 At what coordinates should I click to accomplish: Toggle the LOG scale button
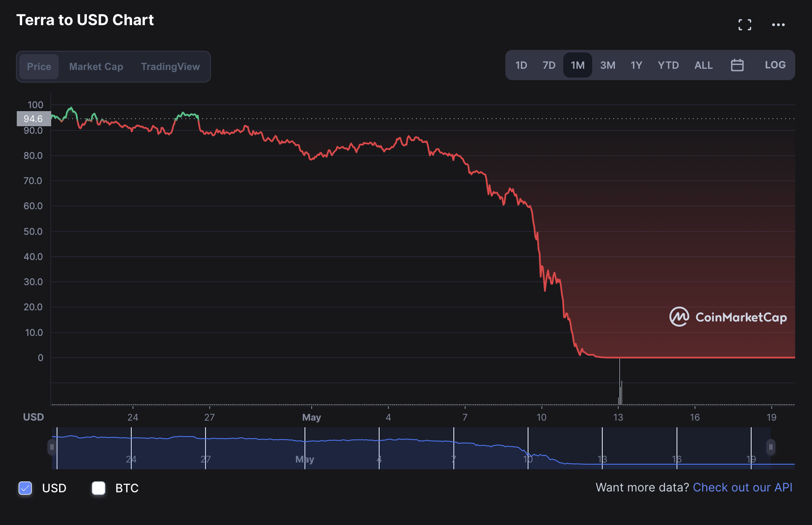[775, 65]
